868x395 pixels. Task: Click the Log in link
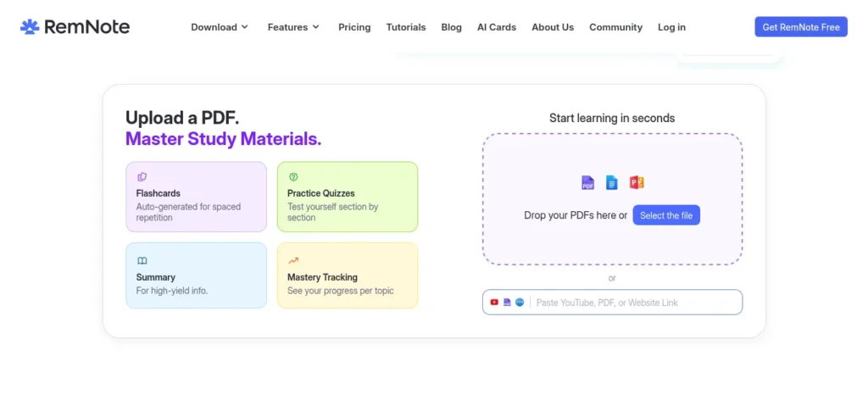point(671,27)
